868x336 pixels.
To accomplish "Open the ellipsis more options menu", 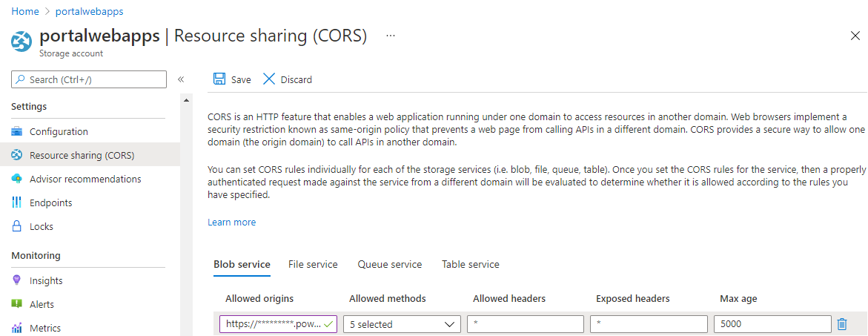I will point(391,36).
